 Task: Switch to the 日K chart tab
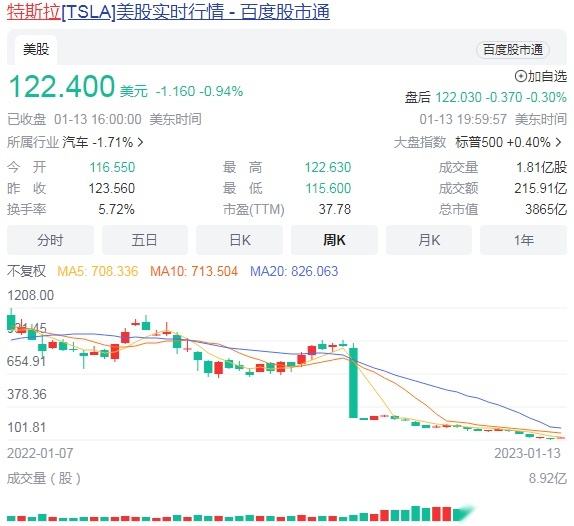239,240
